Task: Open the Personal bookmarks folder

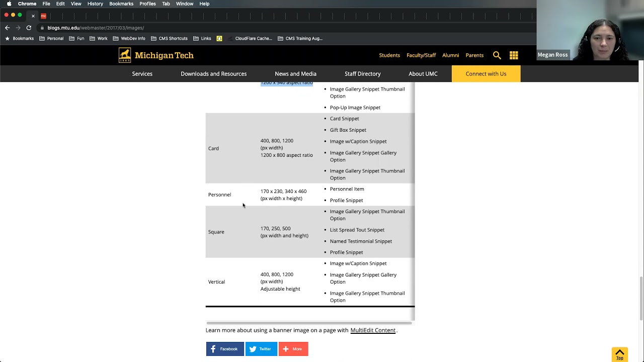Action: click(x=51, y=38)
